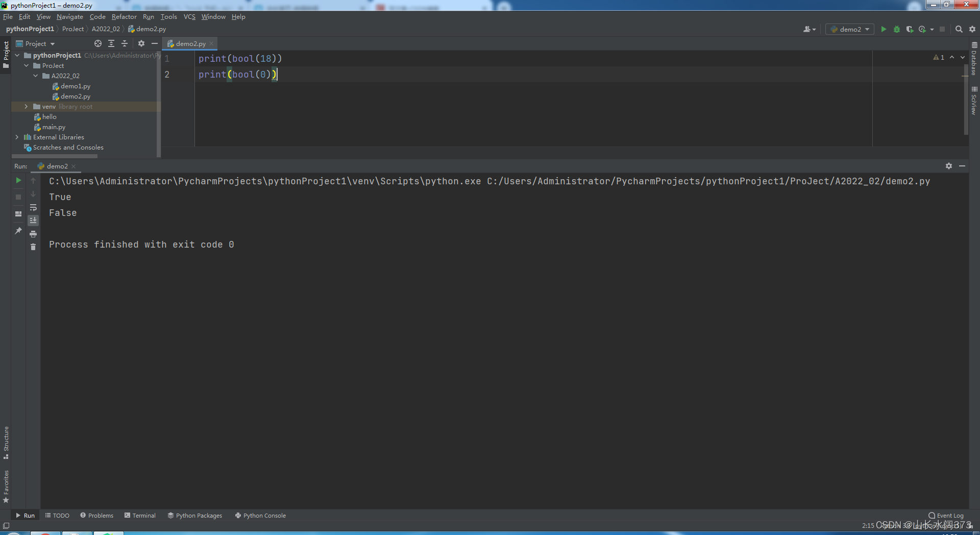Open Run panel settings gear
Image resolution: width=980 pixels, height=535 pixels.
949,166
